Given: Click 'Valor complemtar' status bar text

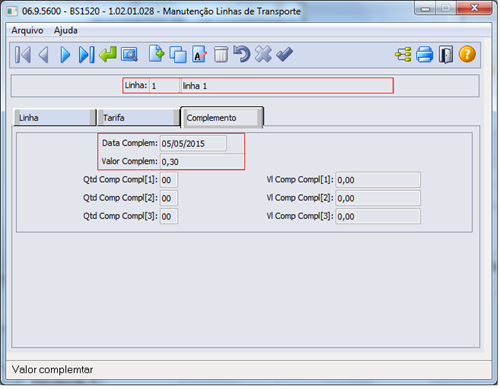Looking at the screenshot, I should point(52,370).
